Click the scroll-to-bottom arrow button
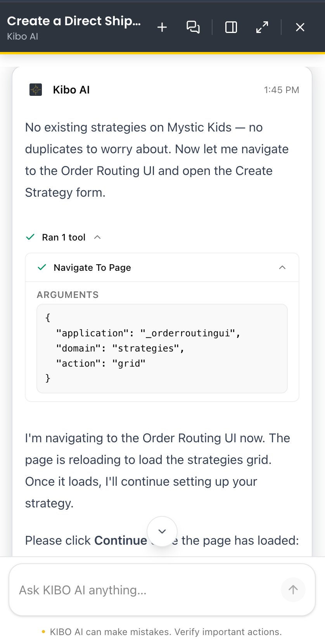 162,531
